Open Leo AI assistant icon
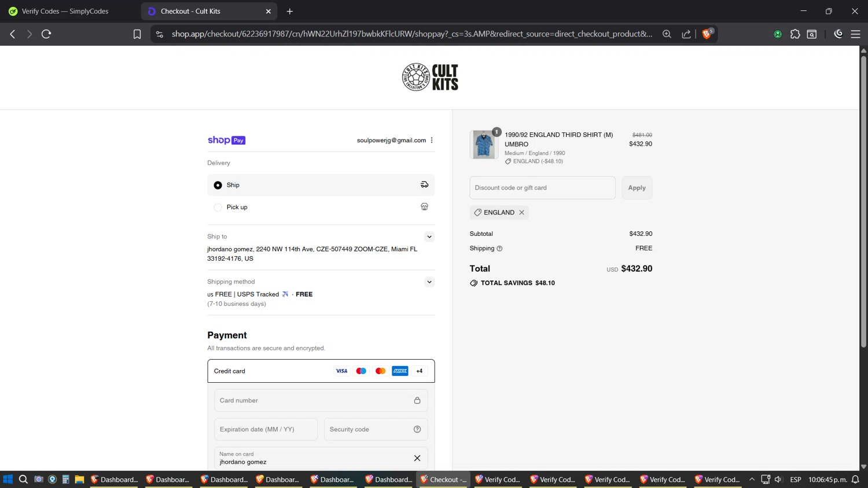The image size is (868, 488). pos(838,34)
